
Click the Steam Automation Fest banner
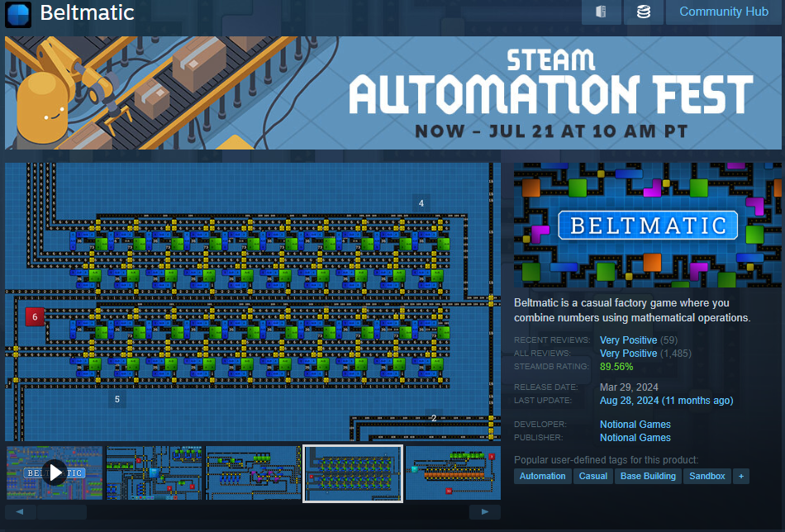pos(393,93)
